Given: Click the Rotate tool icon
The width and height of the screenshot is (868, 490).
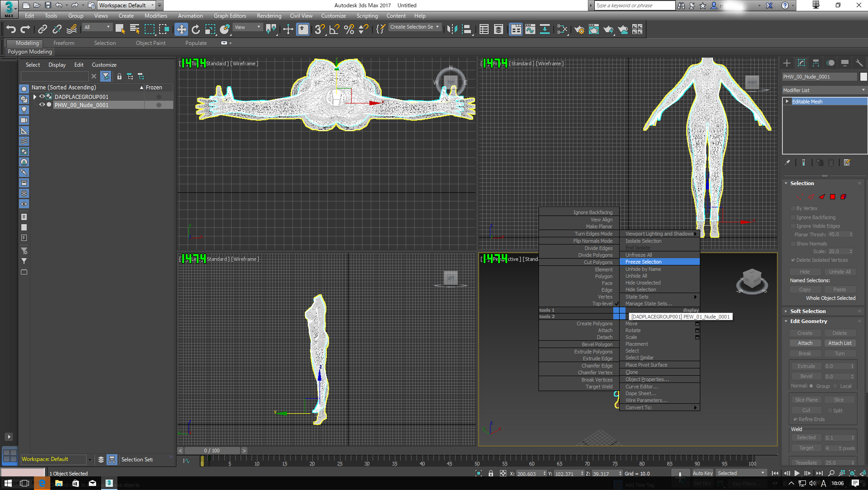Looking at the screenshot, I should (x=196, y=29).
